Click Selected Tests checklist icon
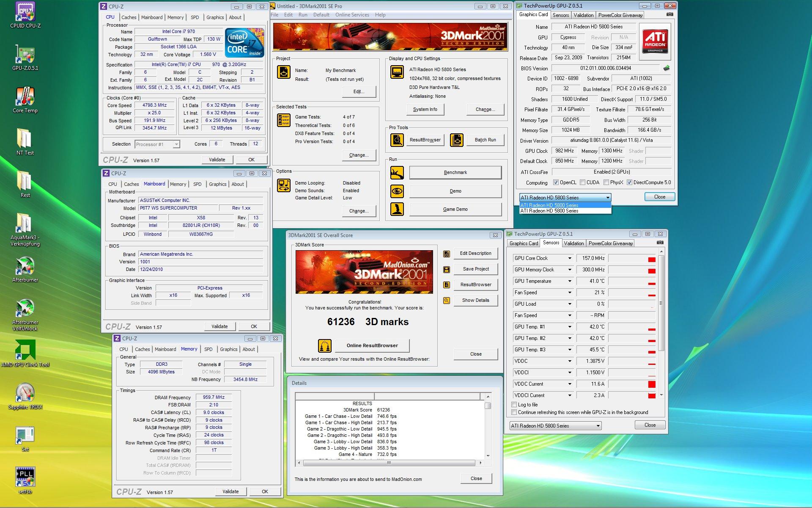The width and height of the screenshot is (812, 508). [x=284, y=120]
